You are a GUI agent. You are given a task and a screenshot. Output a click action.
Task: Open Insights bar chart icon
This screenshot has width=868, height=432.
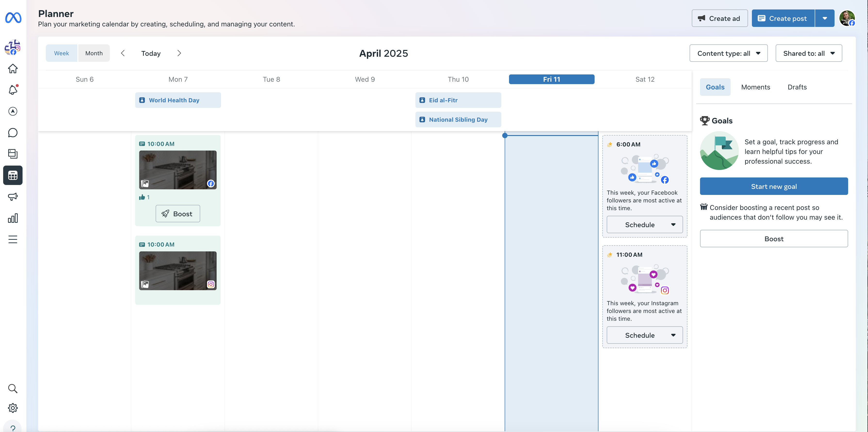coord(13,218)
